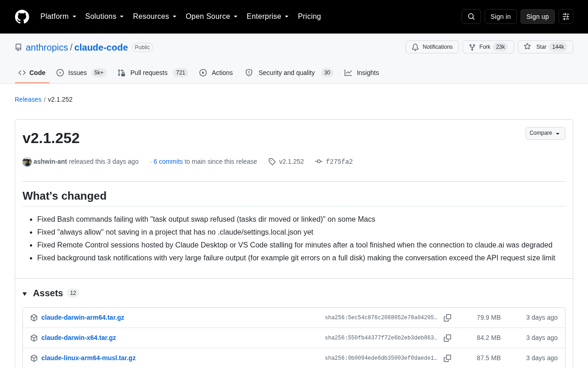Viewport: 588px width, 368px height.
Task: Open the search magnifier button
Action: click(x=471, y=17)
